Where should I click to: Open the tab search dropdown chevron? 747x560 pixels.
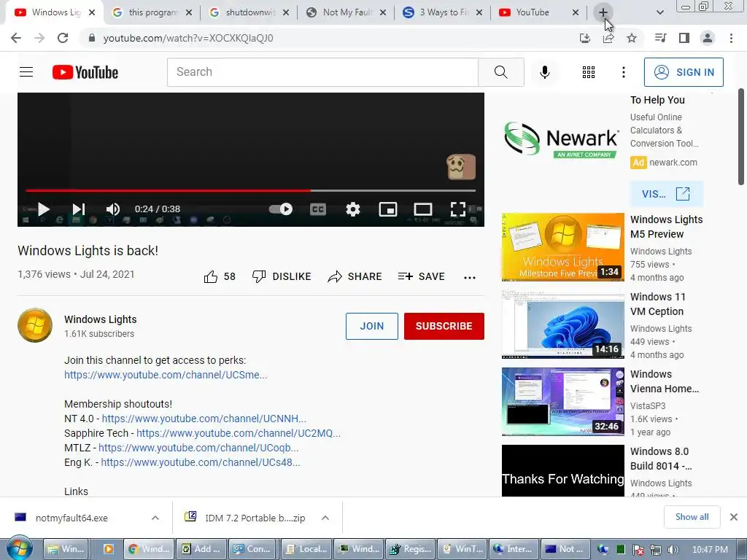coord(659,13)
